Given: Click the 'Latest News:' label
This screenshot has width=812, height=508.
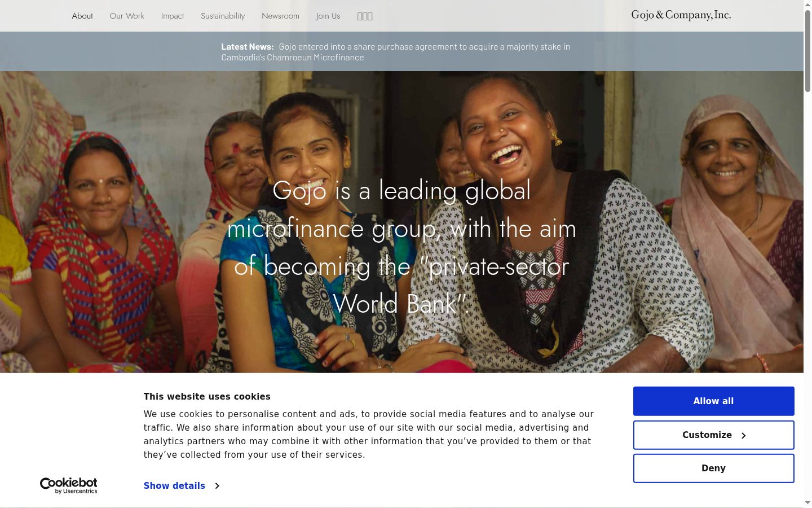Looking at the screenshot, I should click(248, 47).
